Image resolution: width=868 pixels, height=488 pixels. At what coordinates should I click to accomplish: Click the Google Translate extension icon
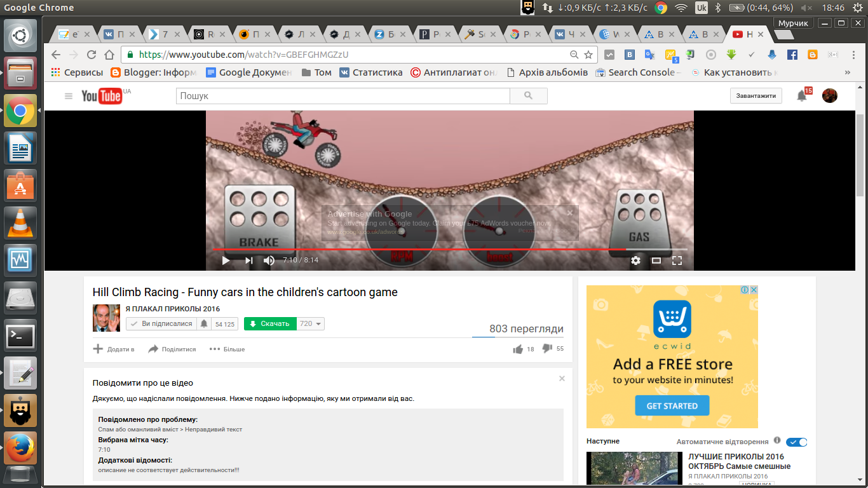(650, 55)
